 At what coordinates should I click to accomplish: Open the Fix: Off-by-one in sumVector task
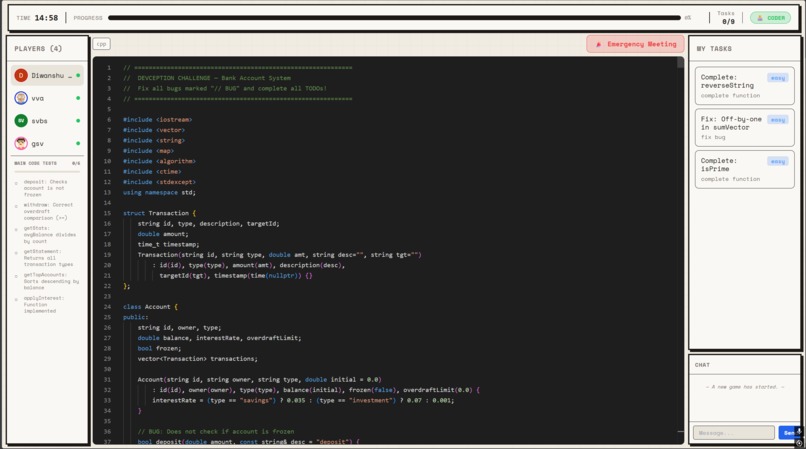(744, 127)
